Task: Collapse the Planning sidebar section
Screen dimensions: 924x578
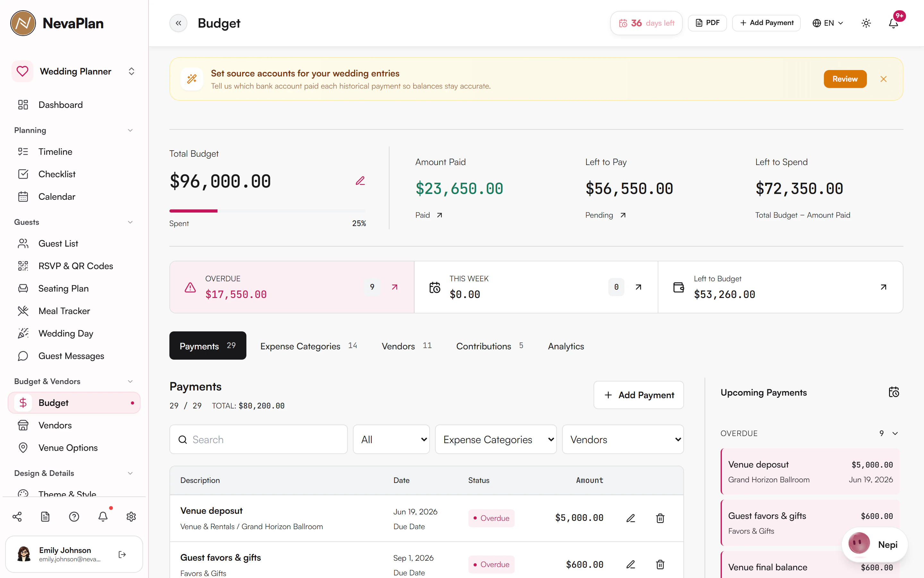Action: coord(130,130)
